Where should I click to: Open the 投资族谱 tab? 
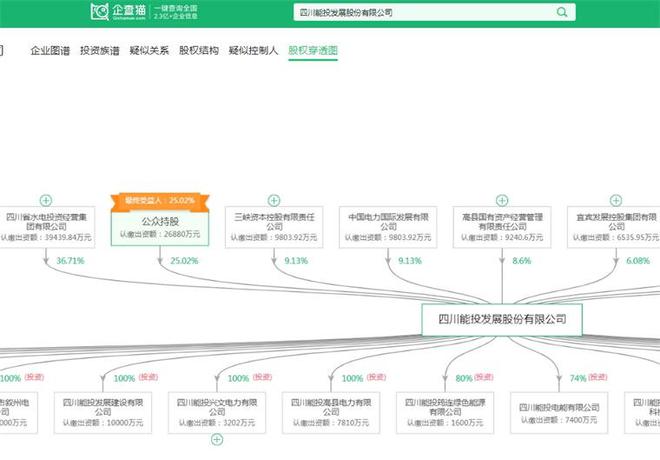pyautogui.click(x=100, y=51)
